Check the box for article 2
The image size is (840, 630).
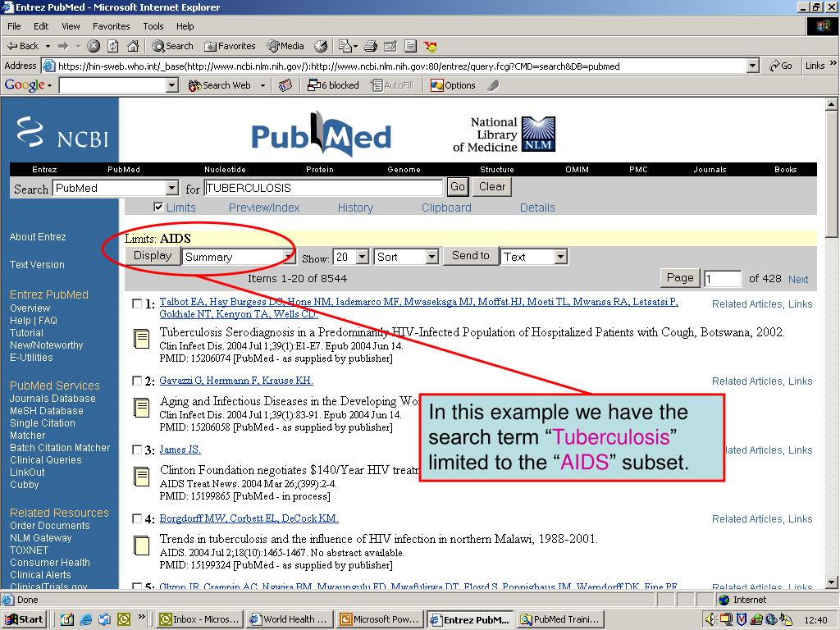137,381
